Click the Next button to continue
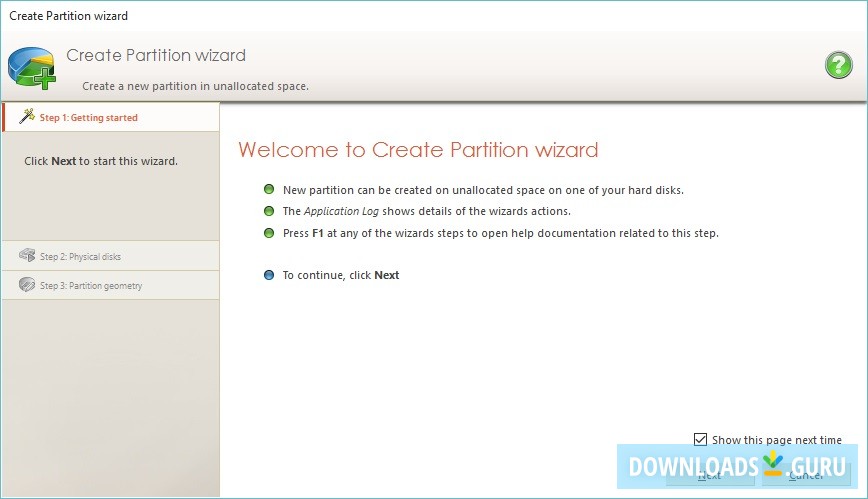This screenshot has height=499, width=868. [710, 475]
